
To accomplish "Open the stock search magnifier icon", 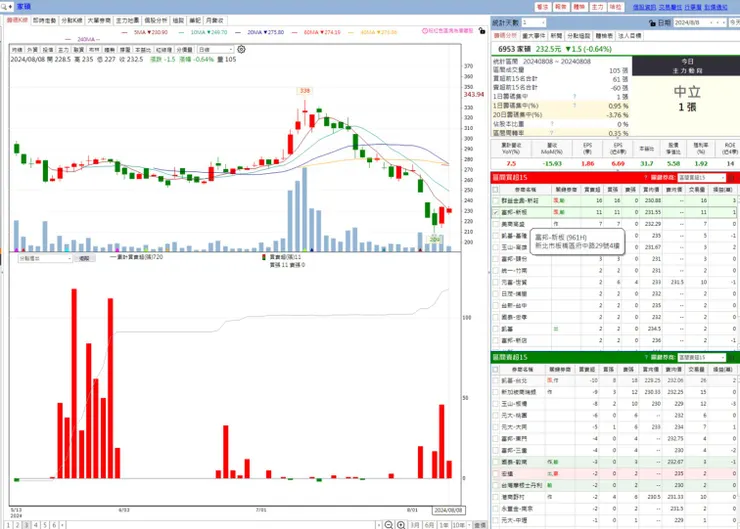I will pyautogui.click(x=4, y=7).
